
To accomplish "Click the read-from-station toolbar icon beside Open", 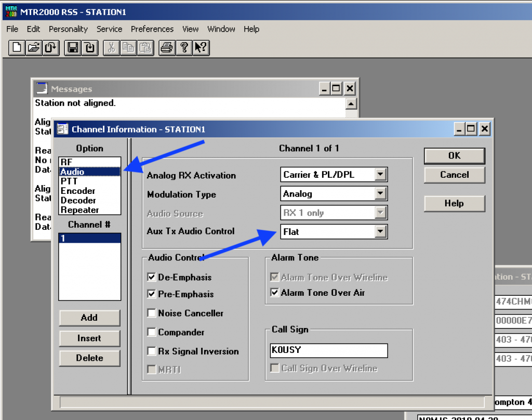I will pyautogui.click(x=51, y=47).
